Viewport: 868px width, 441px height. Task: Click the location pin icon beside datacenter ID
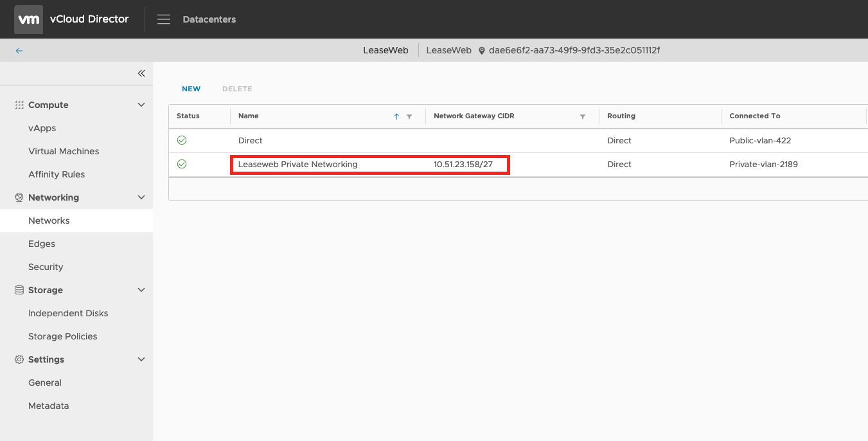click(482, 51)
